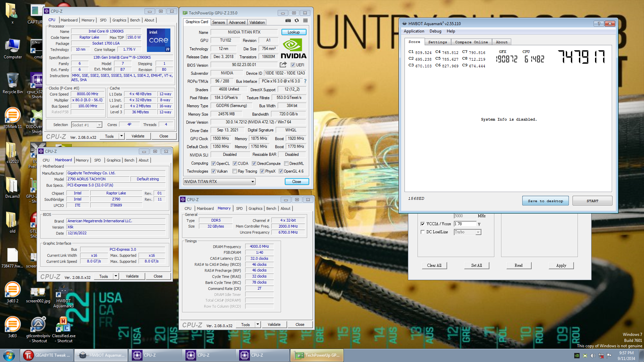Enable the DC LoadLine checkbox
This screenshot has height=362, width=644.
(423, 232)
